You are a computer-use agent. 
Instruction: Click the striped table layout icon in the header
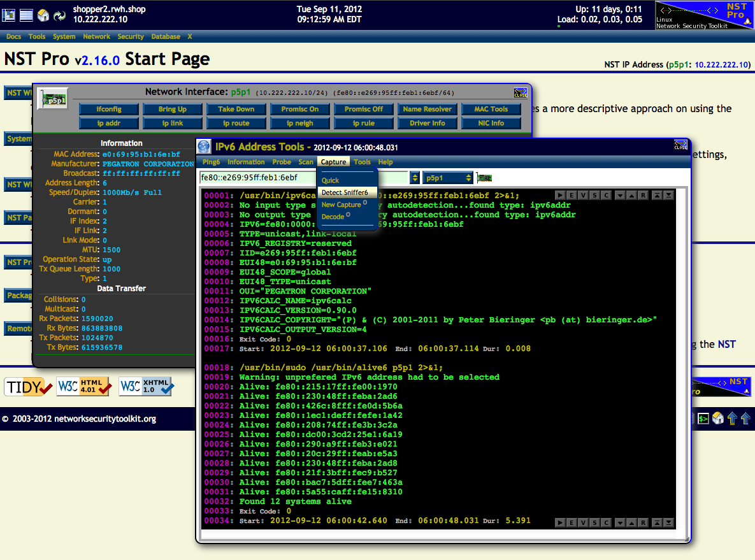click(27, 15)
